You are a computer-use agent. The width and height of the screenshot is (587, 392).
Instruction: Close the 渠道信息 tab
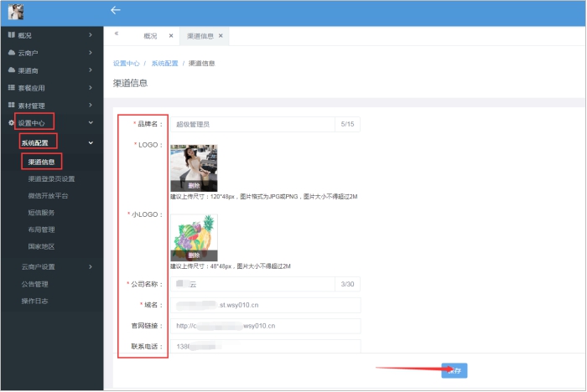click(221, 35)
